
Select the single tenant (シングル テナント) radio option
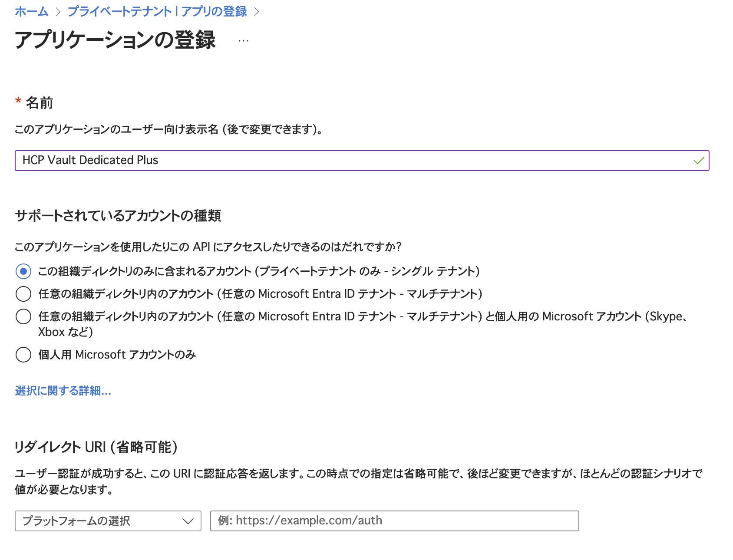pos(23,271)
